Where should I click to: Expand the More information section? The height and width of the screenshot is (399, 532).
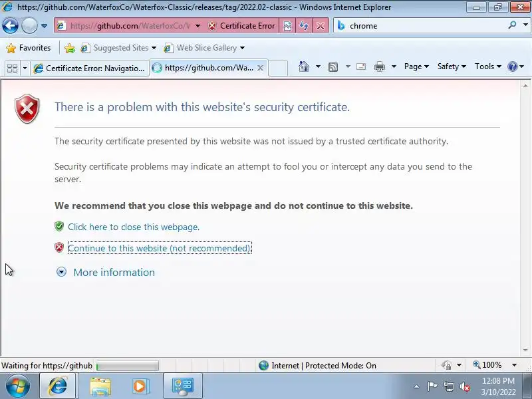pyautogui.click(x=61, y=272)
